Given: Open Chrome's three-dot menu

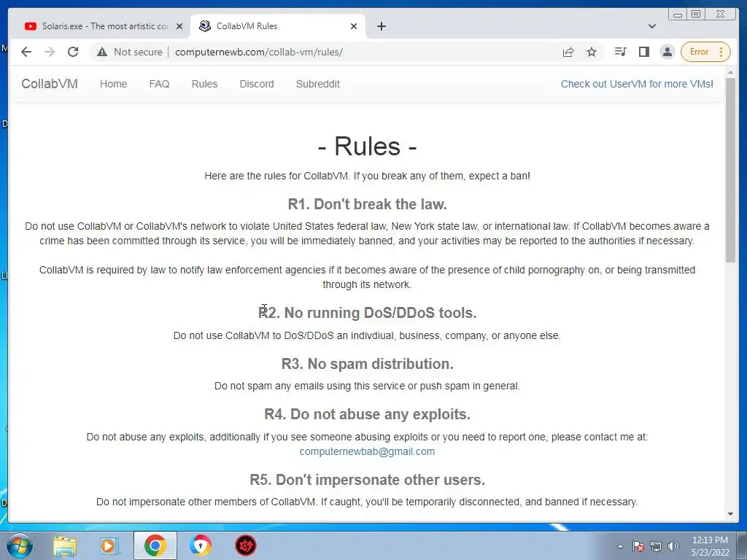Looking at the screenshot, I should pyautogui.click(x=721, y=52).
